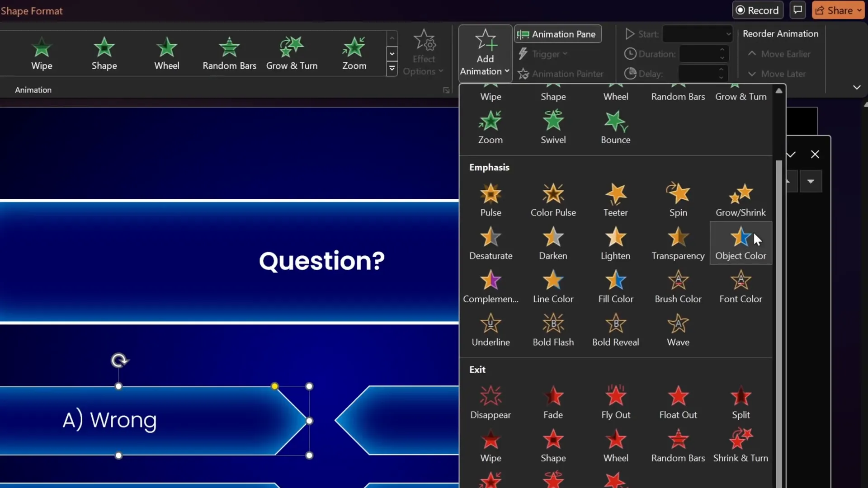This screenshot has width=868, height=488.
Task: Choose the Underline emphasis effect
Action: pos(491,330)
